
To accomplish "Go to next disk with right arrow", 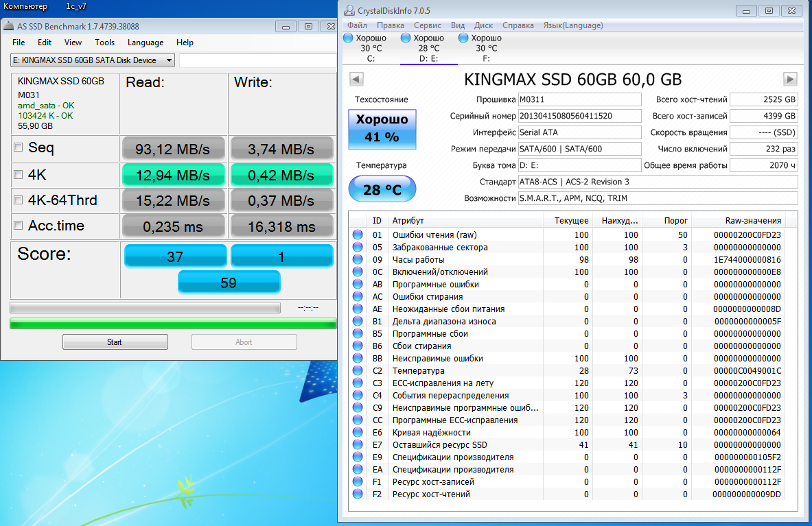I will pyautogui.click(x=790, y=79).
